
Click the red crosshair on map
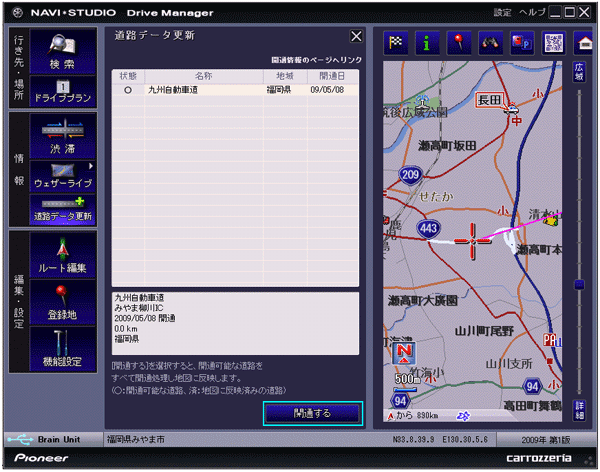click(473, 241)
